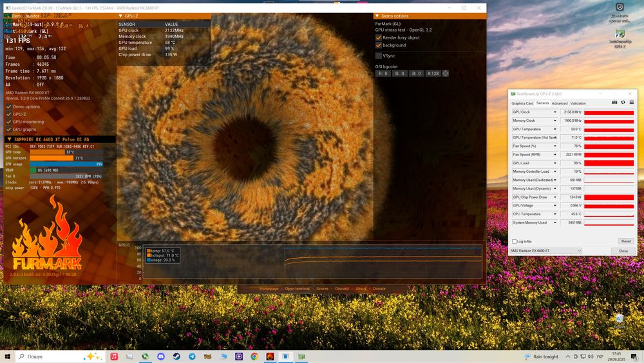This screenshot has width=644, height=363.
Task: Toggle the background checkbox in Demo options
Action: coord(378,45)
